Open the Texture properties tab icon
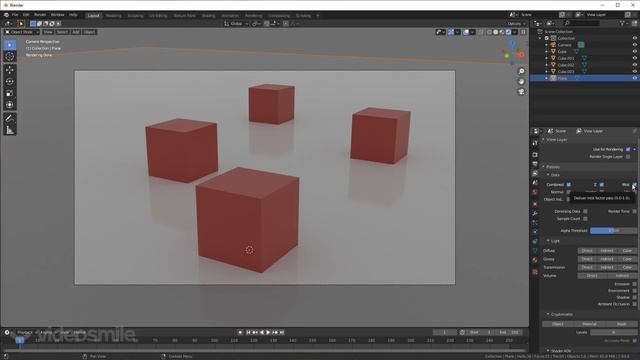 535,272
